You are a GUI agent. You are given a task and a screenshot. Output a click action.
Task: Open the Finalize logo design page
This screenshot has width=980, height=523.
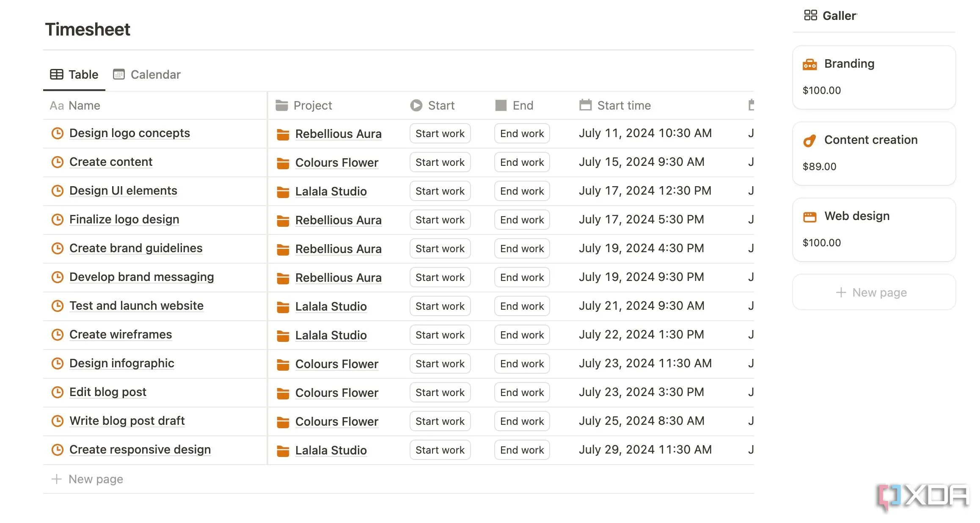124,220
